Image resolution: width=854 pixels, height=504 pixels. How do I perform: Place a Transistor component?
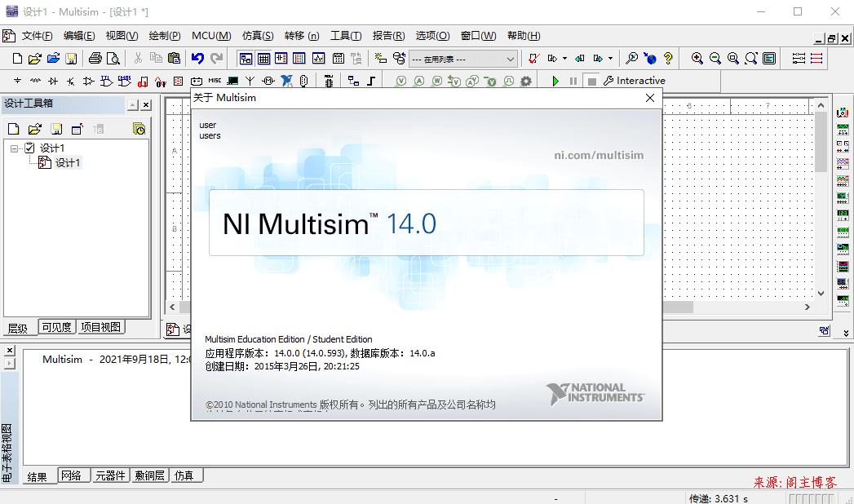(71, 81)
